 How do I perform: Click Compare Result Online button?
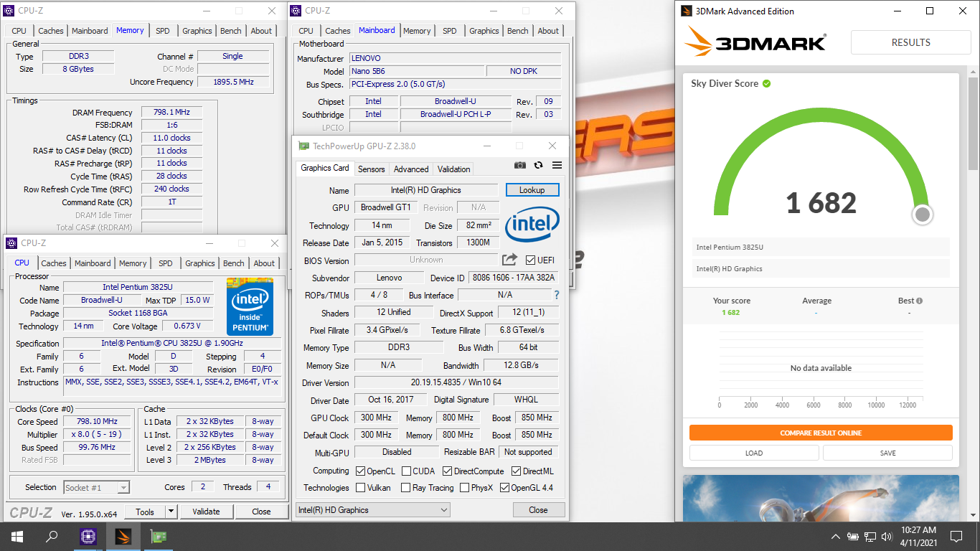click(821, 433)
